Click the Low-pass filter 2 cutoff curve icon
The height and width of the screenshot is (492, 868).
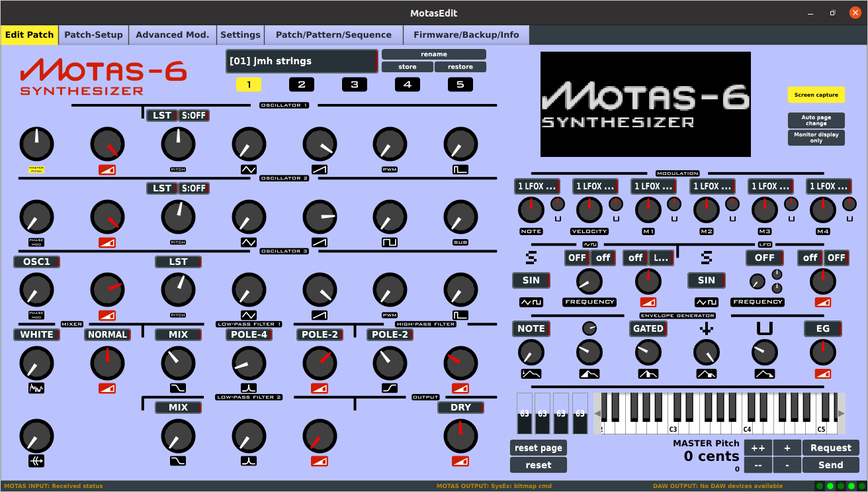click(178, 460)
